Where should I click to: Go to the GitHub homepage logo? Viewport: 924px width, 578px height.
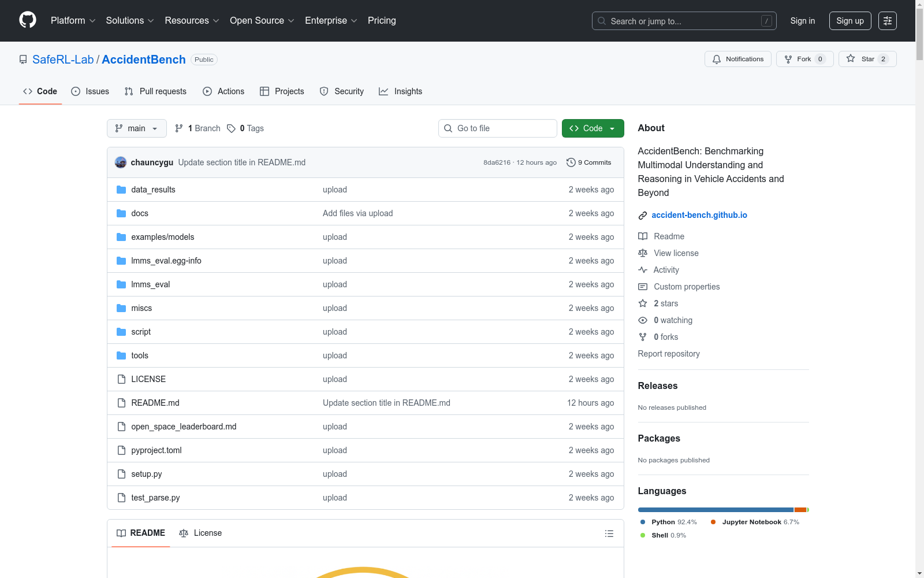click(28, 20)
